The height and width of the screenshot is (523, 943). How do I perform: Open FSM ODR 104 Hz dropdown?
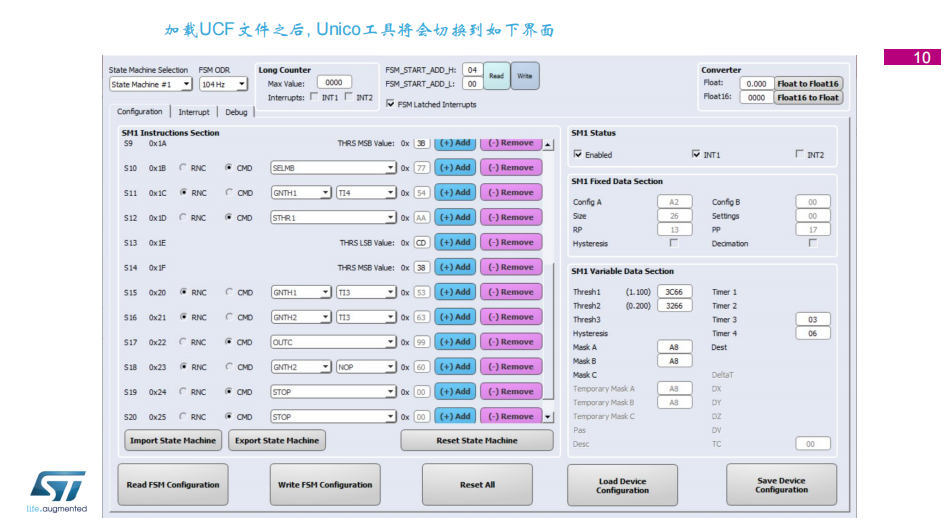[x=223, y=84]
